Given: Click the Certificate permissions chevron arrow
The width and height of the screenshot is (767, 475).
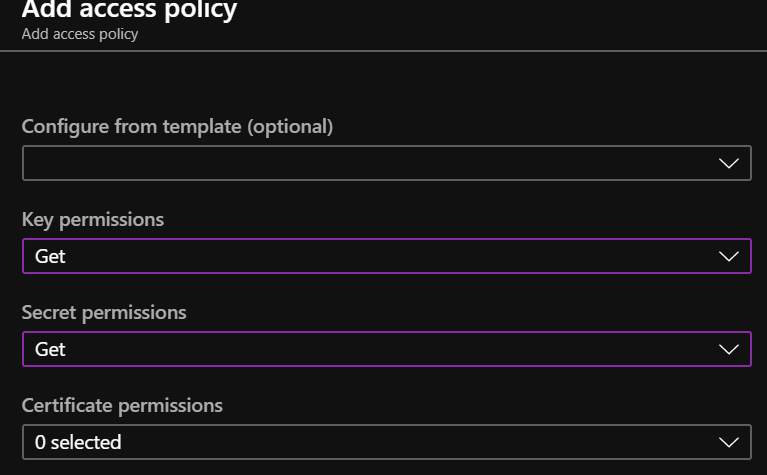Looking at the screenshot, I should point(728,442).
